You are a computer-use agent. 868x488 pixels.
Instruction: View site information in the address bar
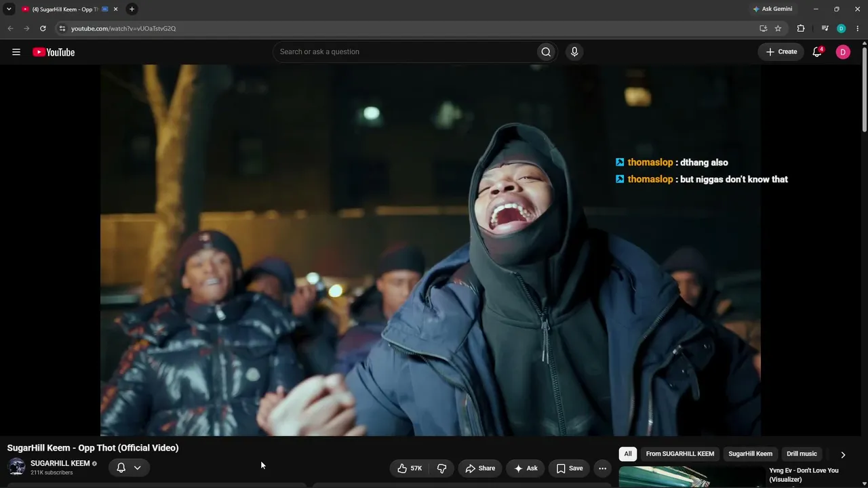tap(62, 28)
